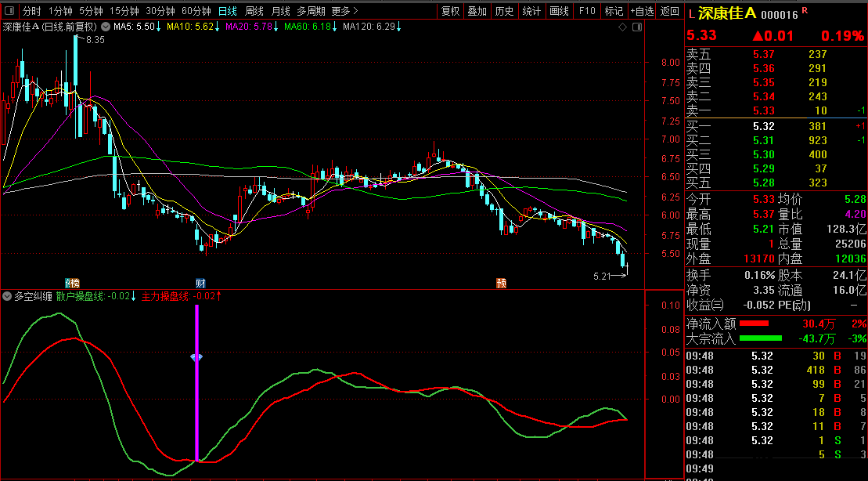868x481 pixels.
Task: Click the 5.21 low price label on chart
Action: pyautogui.click(x=602, y=276)
